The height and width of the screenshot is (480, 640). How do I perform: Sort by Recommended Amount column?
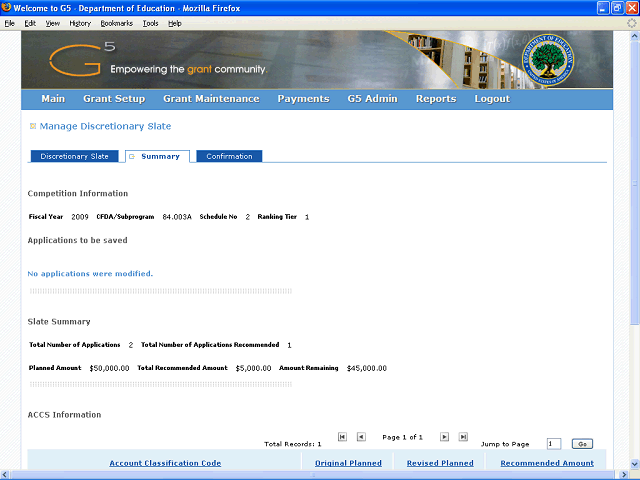tap(547, 463)
